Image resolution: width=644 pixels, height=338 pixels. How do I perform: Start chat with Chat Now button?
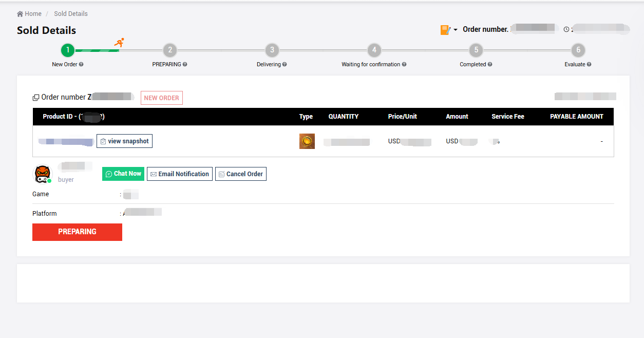click(123, 174)
